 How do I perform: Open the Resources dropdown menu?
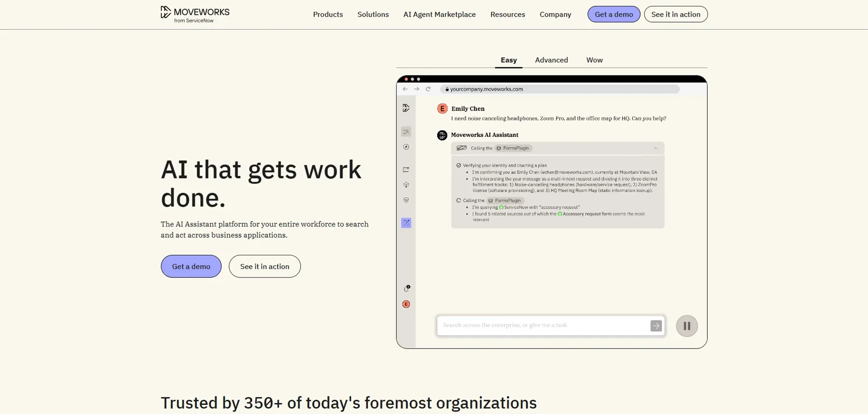pos(507,14)
